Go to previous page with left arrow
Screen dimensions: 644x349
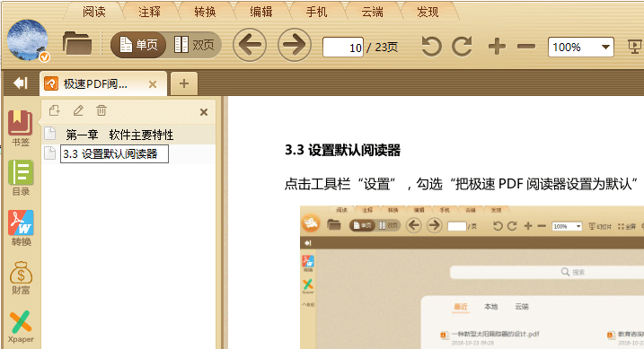pos(250,45)
